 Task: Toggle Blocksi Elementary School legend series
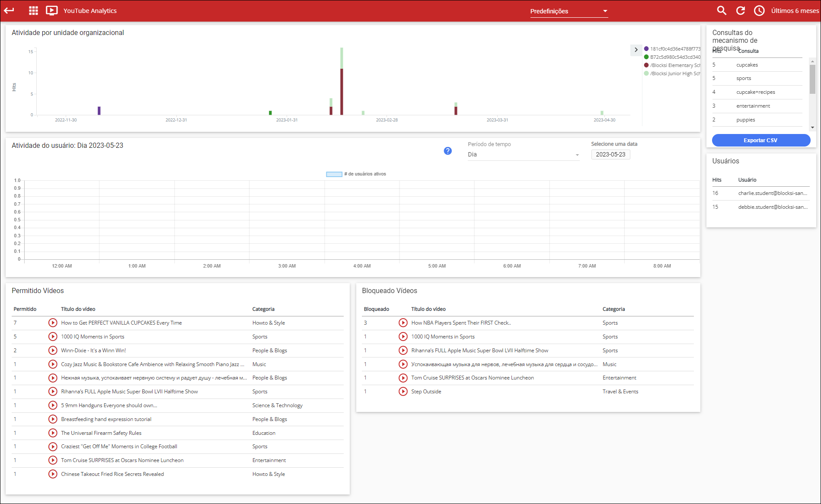pos(672,65)
